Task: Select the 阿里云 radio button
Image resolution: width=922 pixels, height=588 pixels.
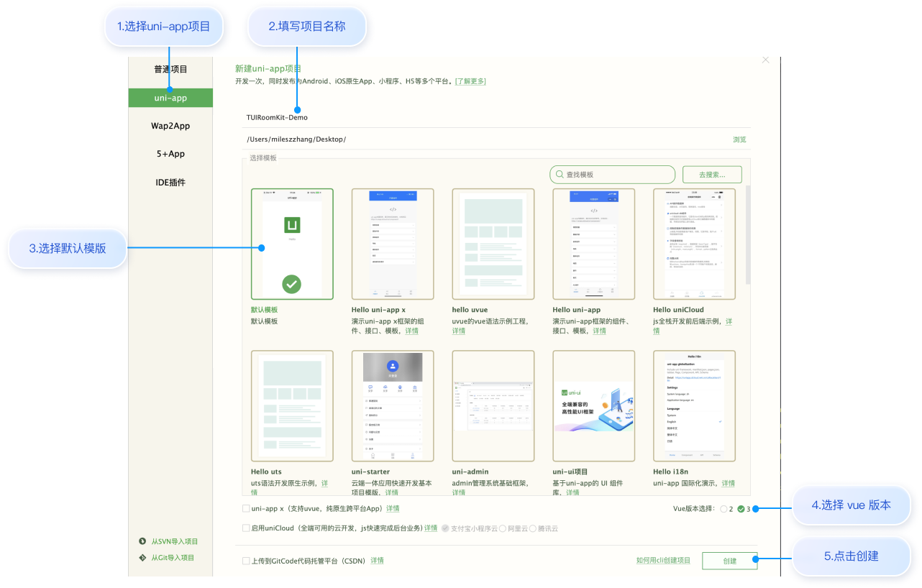Action: (503, 528)
